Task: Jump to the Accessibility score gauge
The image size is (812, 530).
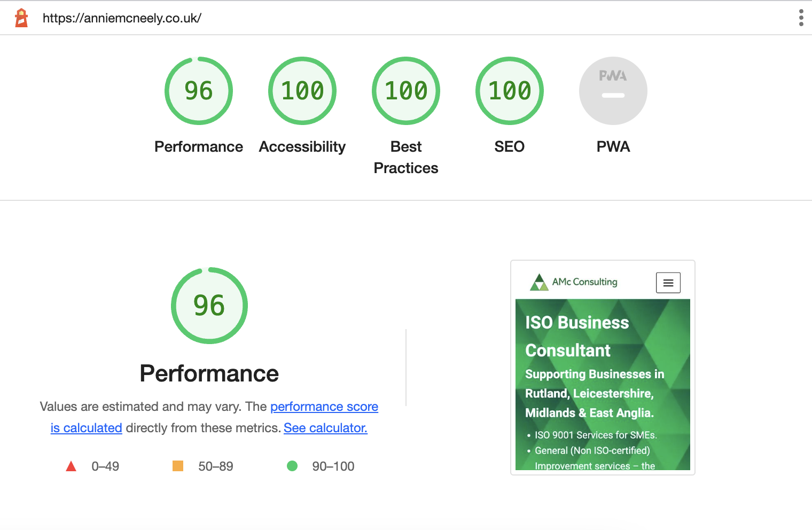Action: click(x=302, y=91)
